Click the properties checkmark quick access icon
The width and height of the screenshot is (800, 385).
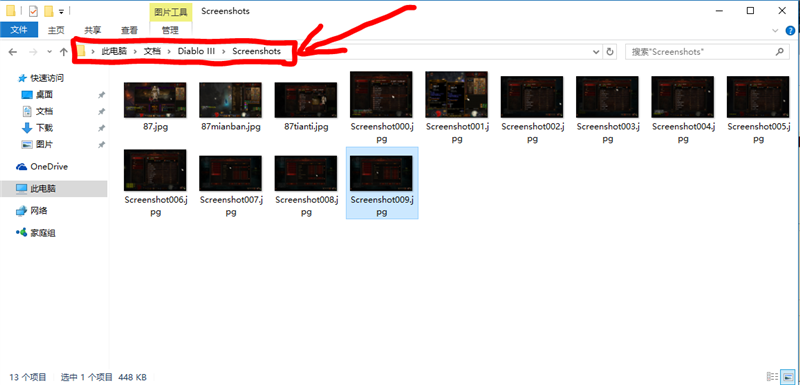click(33, 11)
